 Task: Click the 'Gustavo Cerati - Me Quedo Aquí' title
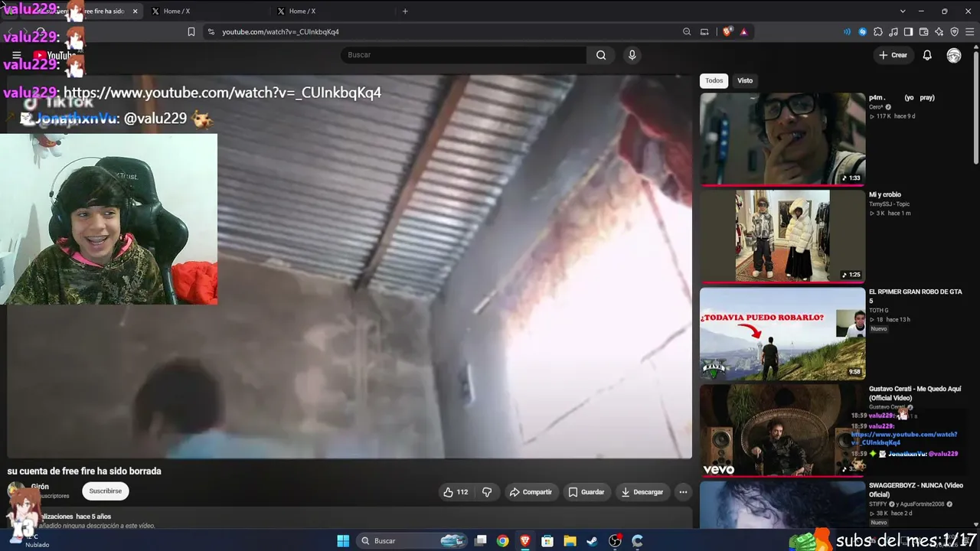915,393
